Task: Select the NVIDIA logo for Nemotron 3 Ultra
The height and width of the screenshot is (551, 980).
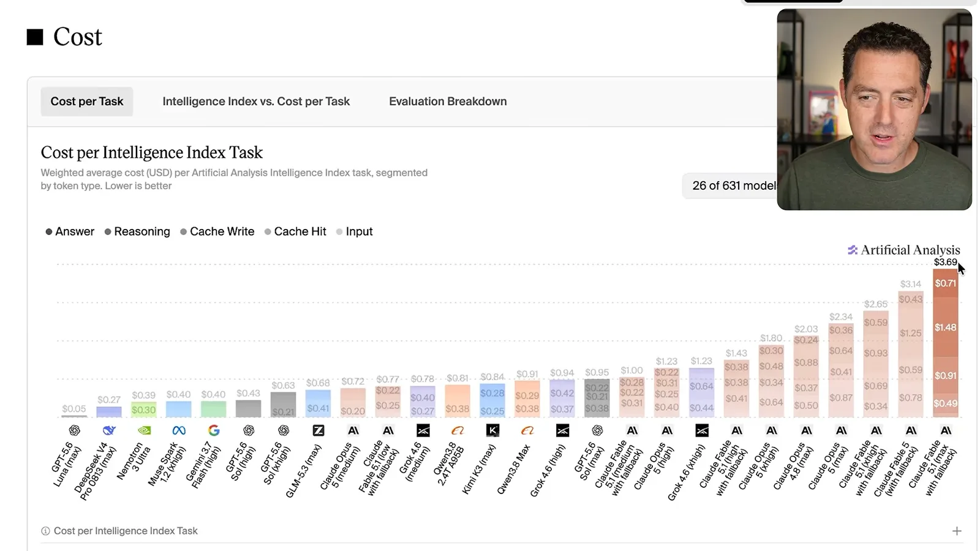Action: tap(144, 430)
